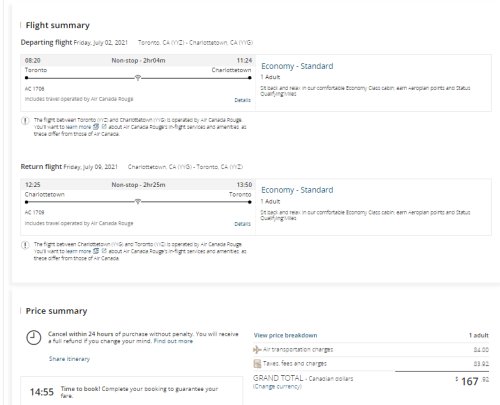500x405 pixels.
Task: Follow 'learn more' link in departing flight notice
Action: pos(78,127)
